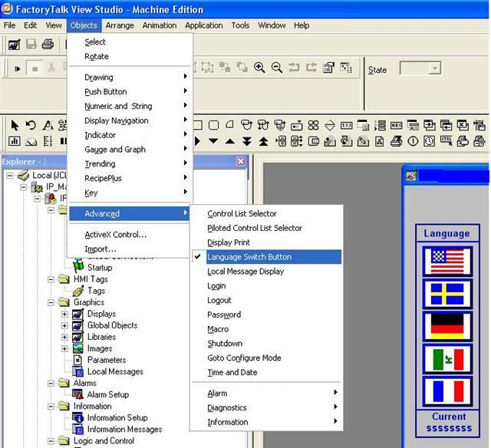Select the move down triangle key icon
Viewport: 491px width, 448px height.
pyautogui.click(x=213, y=141)
